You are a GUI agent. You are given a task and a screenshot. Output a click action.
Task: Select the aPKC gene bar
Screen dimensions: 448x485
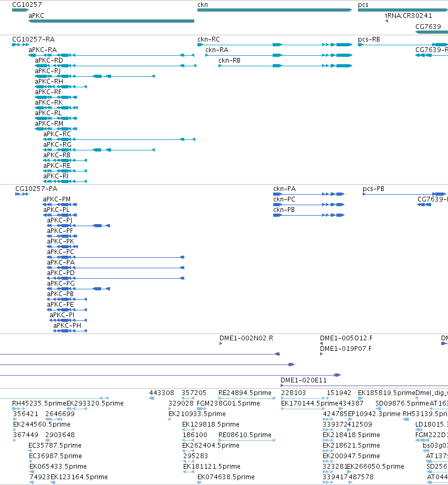coord(112,21)
